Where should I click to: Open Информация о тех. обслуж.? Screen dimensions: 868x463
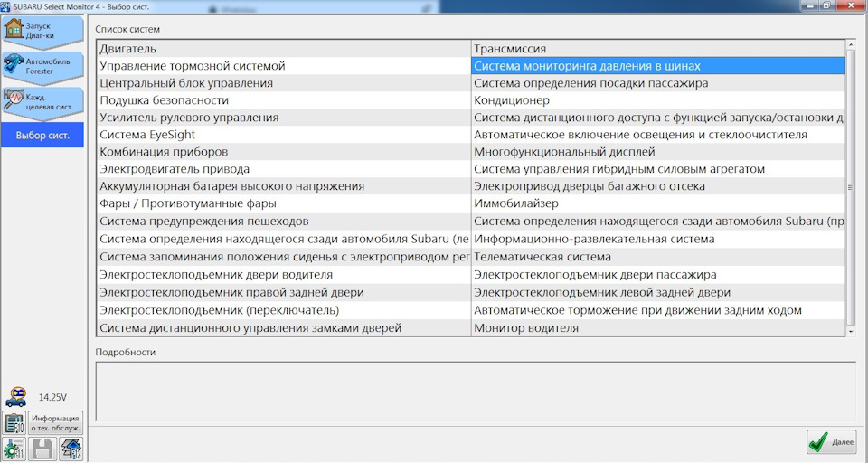(55, 423)
